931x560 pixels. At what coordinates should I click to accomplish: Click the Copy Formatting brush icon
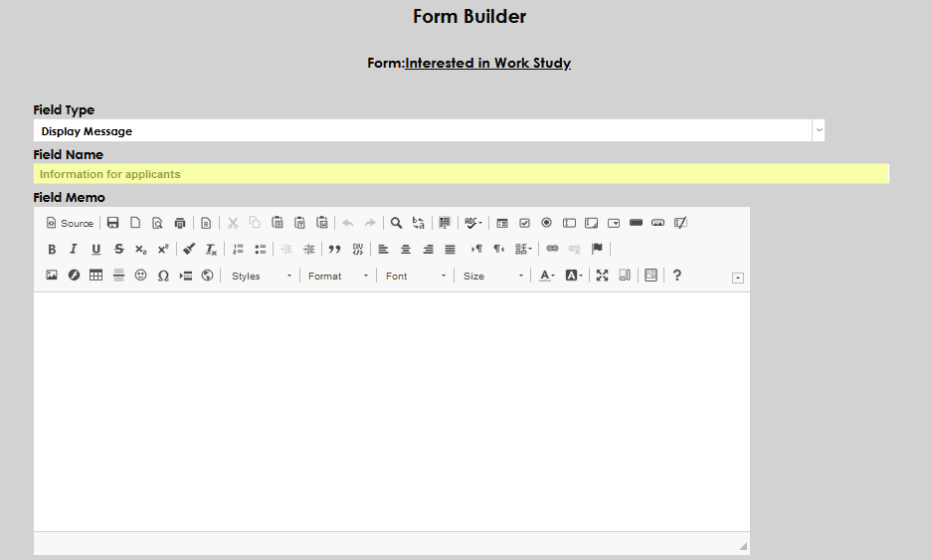pyautogui.click(x=189, y=250)
